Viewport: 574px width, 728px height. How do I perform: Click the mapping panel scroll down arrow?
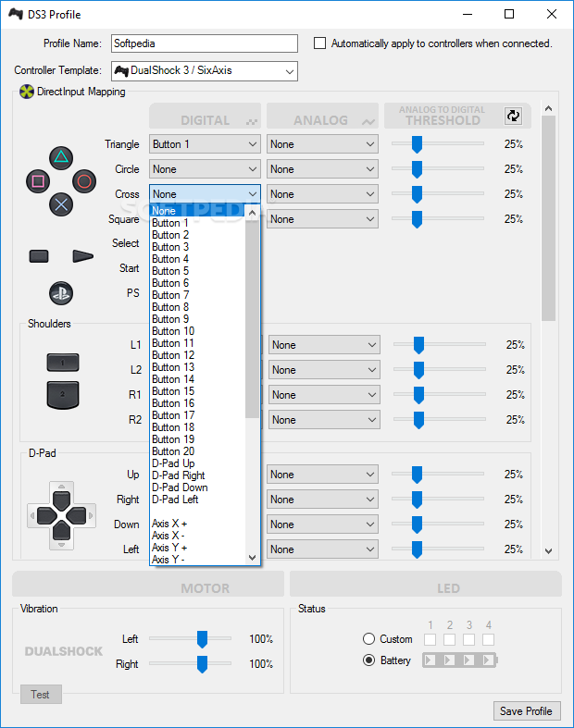(548, 551)
